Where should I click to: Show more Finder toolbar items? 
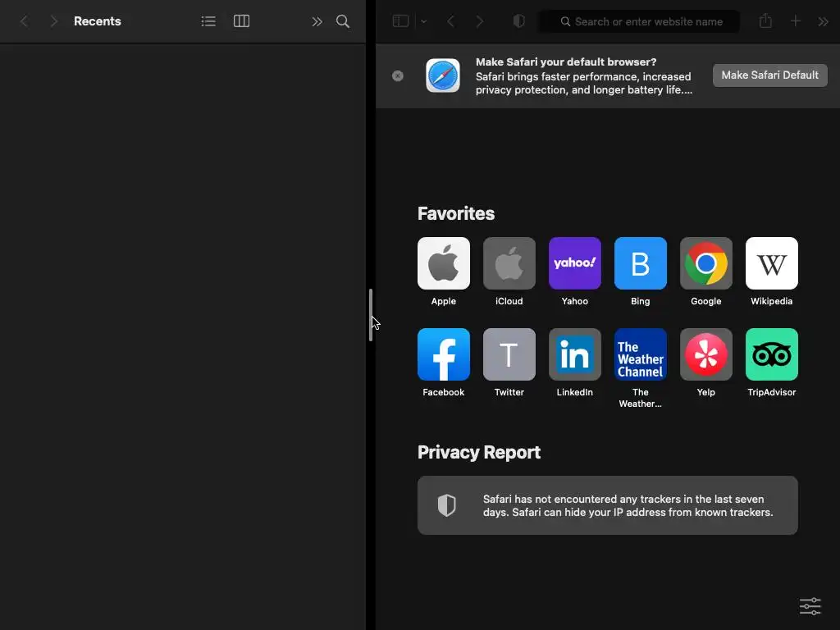point(317,21)
